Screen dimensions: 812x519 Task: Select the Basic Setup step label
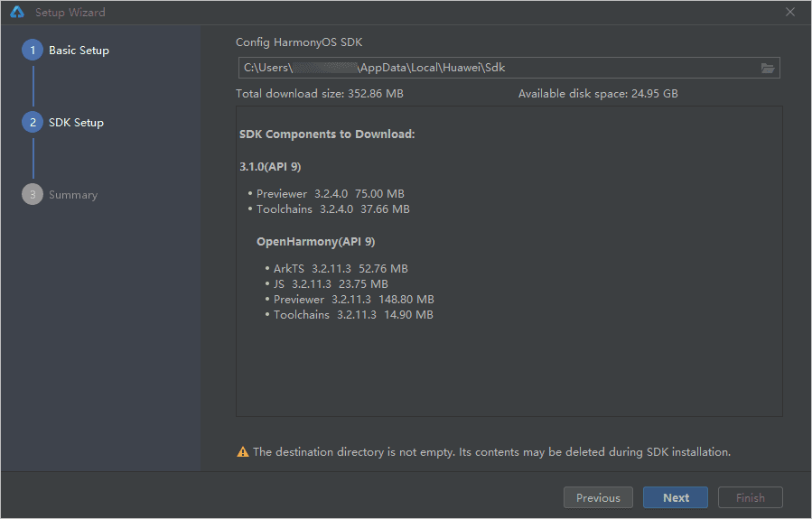pyautogui.click(x=79, y=51)
